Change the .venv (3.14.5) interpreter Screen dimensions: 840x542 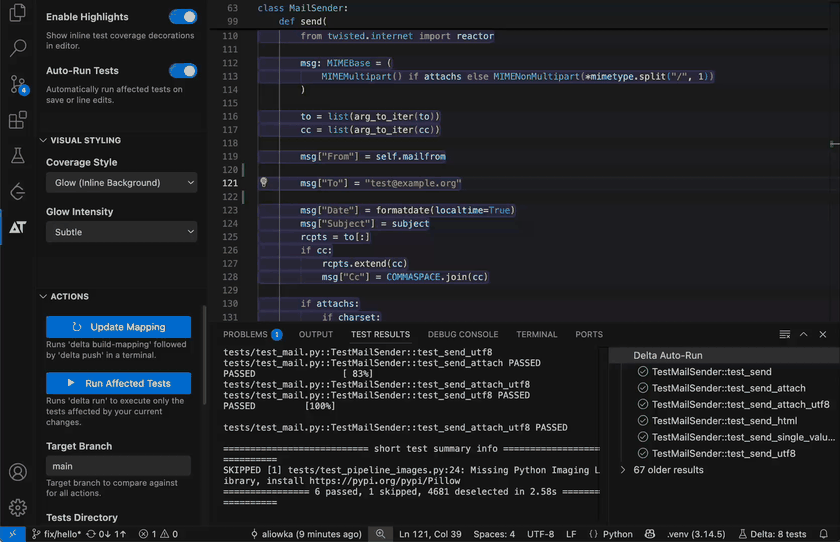pyautogui.click(x=696, y=534)
